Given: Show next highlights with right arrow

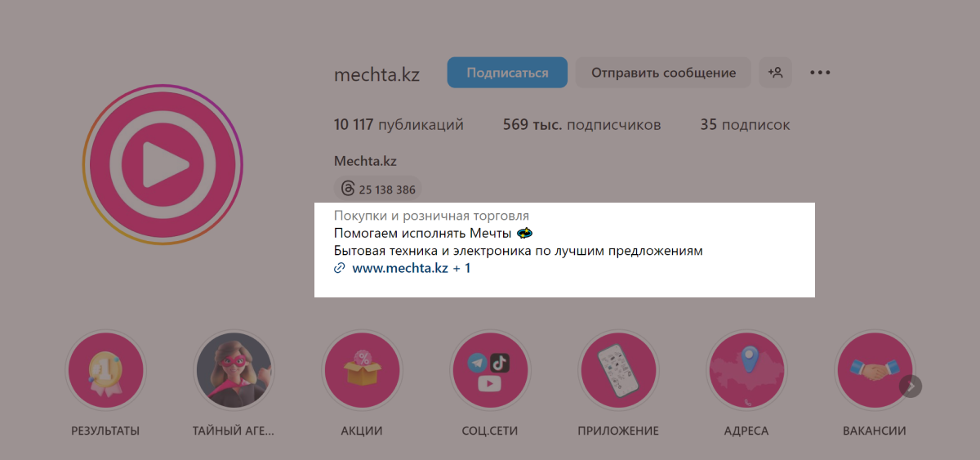Looking at the screenshot, I should (911, 386).
